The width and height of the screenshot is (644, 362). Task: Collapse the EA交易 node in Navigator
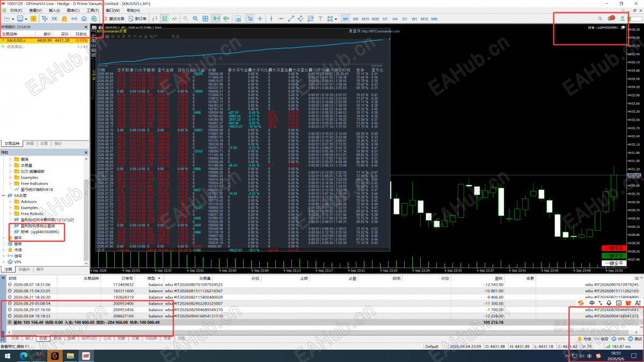pyautogui.click(x=4, y=196)
